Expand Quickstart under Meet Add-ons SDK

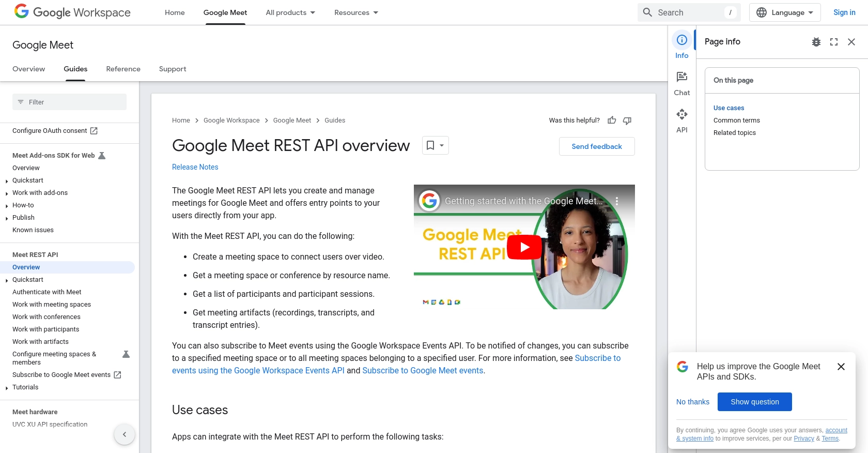(x=7, y=181)
